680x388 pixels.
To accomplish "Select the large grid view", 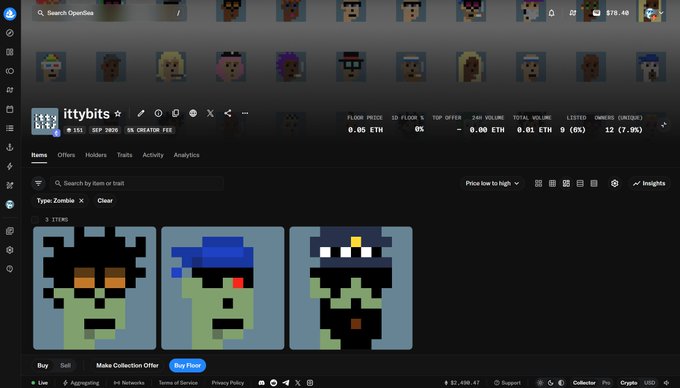I will (539, 183).
